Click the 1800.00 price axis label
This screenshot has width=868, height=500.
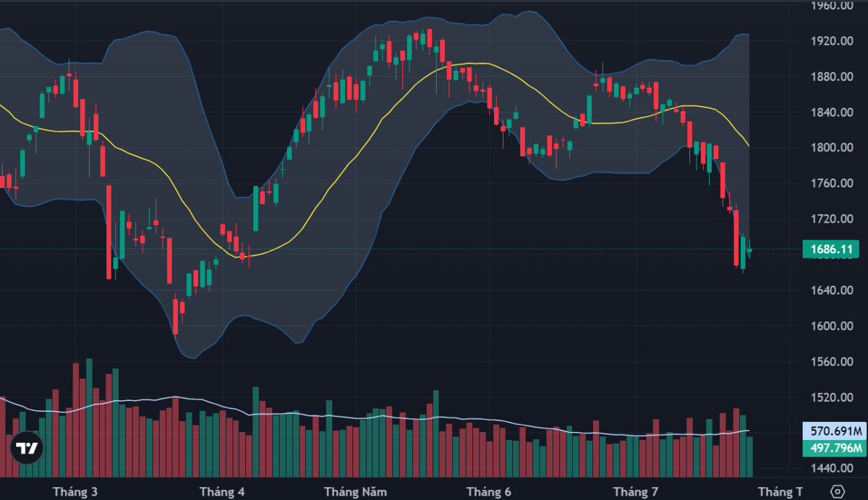pos(833,148)
